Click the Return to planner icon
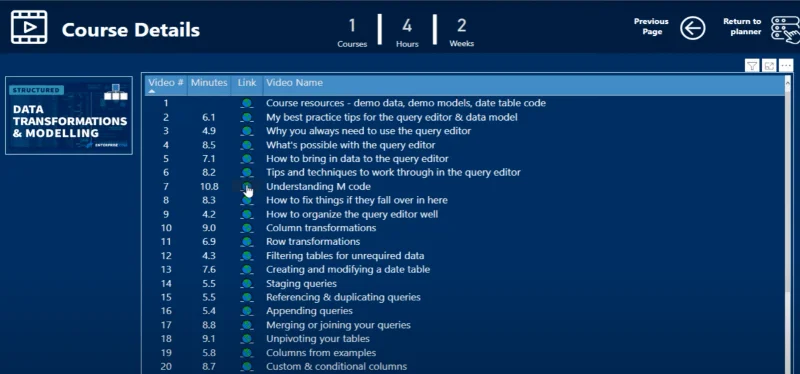 (785, 29)
